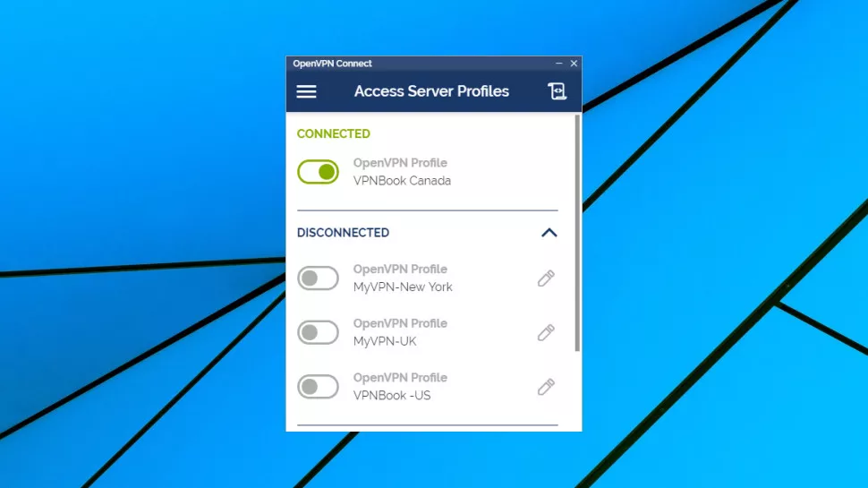Select the MyVPN-New York profile name
Image resolution: width=868 pixels, height=488 pixels.
(403, 287)
